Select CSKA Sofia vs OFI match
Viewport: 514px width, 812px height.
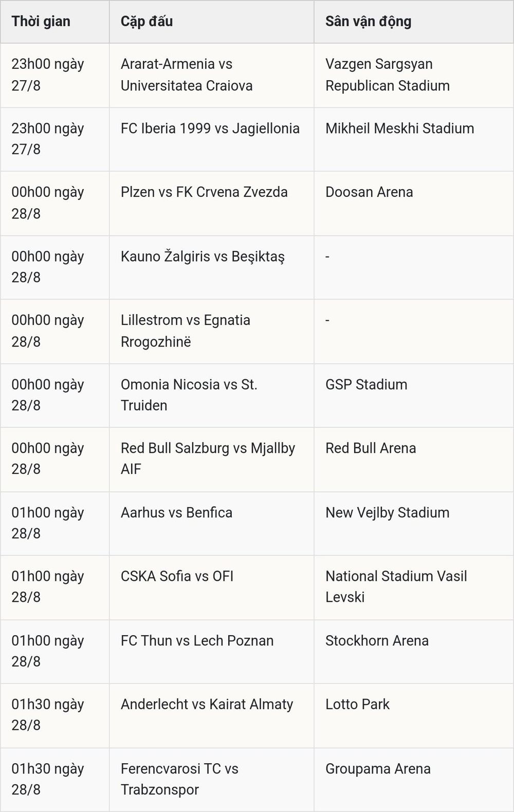click(x=177, y=576)
